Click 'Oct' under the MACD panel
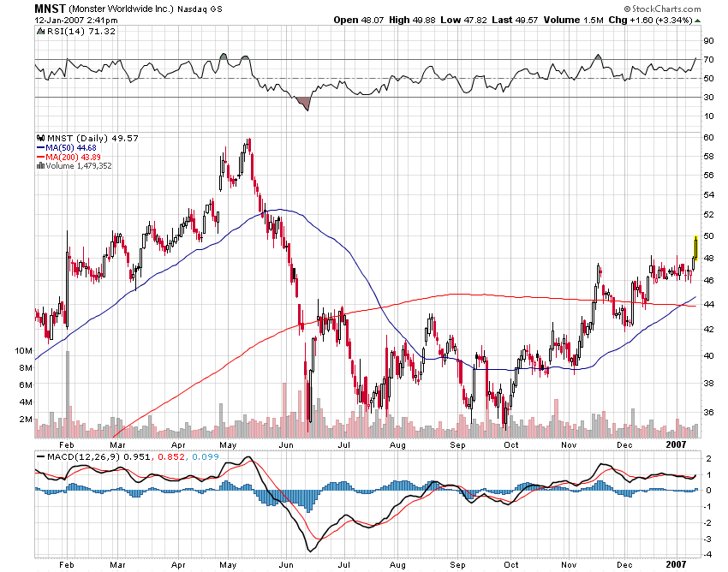 pyautogui.click(x=511, y=565)
